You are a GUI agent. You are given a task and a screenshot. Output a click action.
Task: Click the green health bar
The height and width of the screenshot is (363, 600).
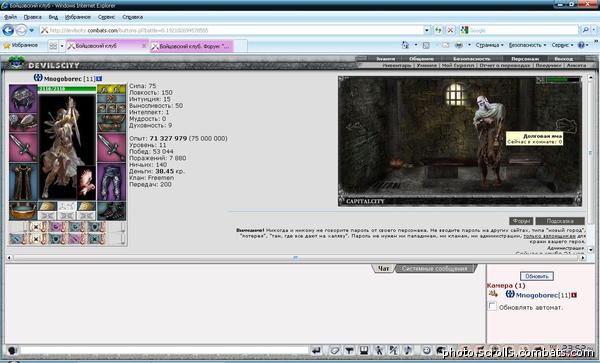tap(67, 89)
